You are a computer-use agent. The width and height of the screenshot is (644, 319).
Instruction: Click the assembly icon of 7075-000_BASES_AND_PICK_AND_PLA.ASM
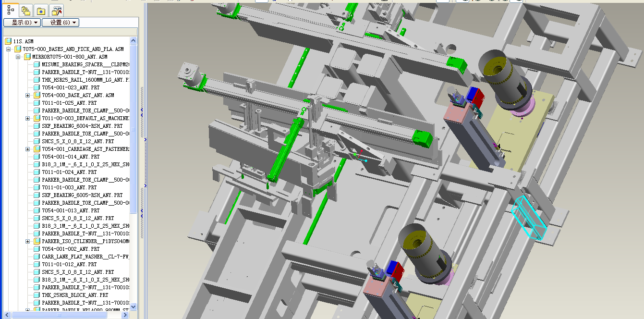click(18, 49)
